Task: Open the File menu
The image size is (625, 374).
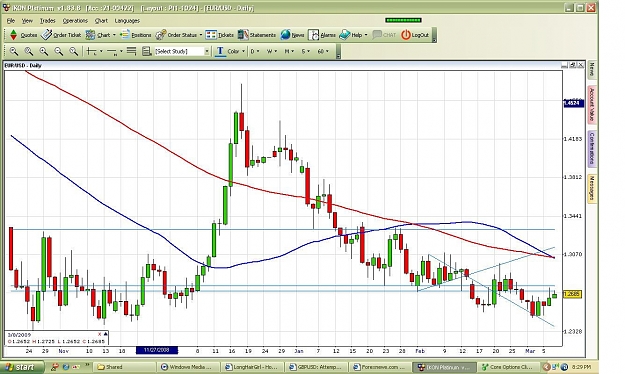Action: point(11,21)
